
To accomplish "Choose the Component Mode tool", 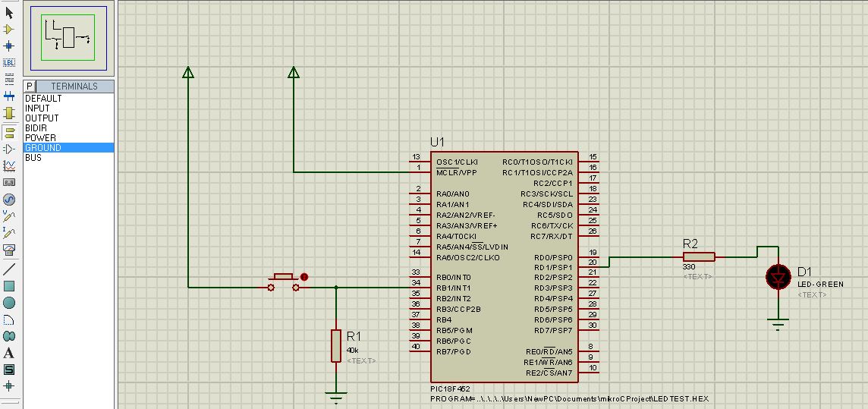I will (x=9, y=30).
